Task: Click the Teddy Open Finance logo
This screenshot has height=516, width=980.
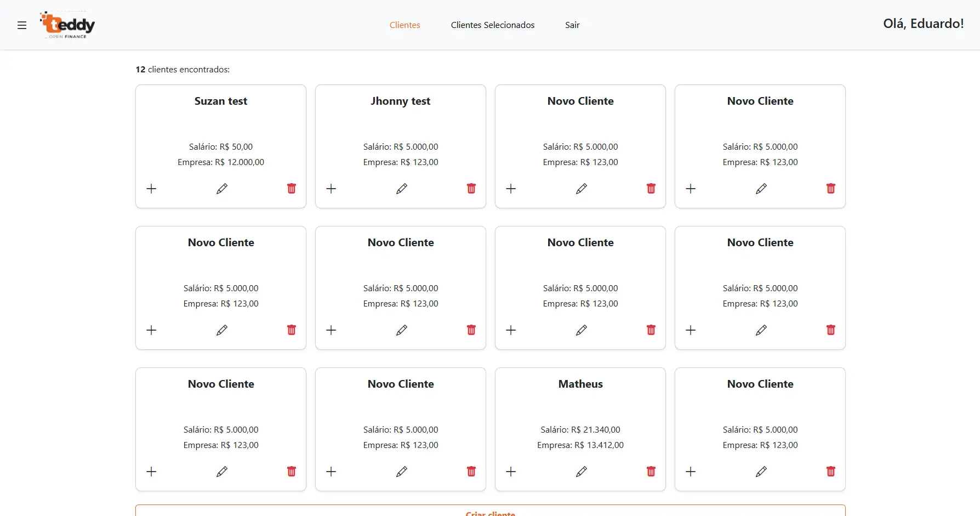Action: pyautogui.click(x=67, y=25)
